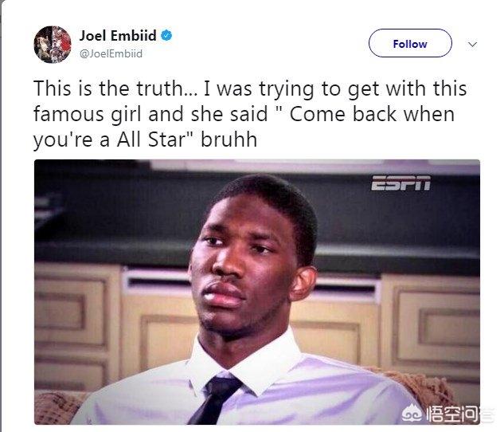Click the watermark cloud logo icon

tap(412, 414)
